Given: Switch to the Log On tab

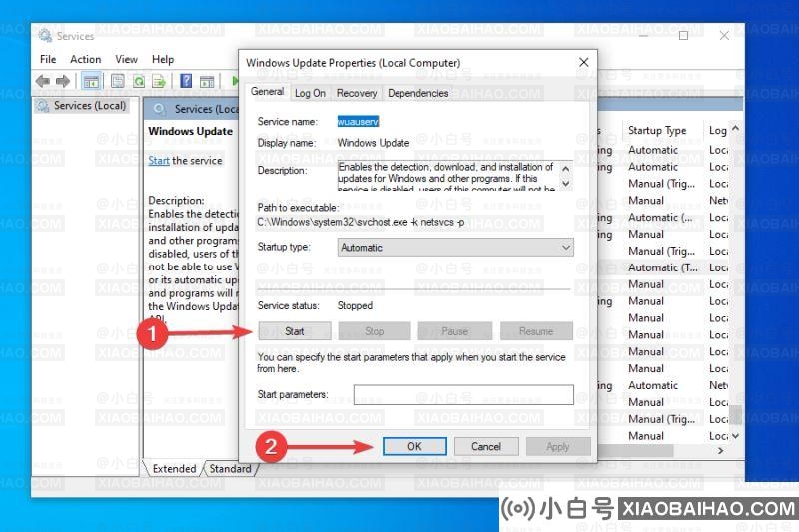Looking at the screenshot, I should click(x=310, y=93).
